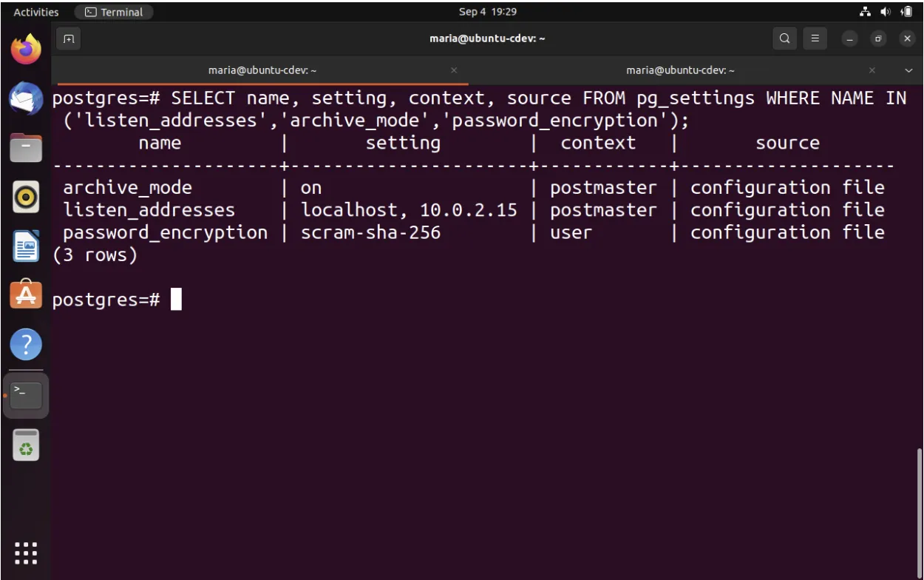924x580 pixels.
Task: Open the clock and calendar panel
Action: tap(487, 12)
